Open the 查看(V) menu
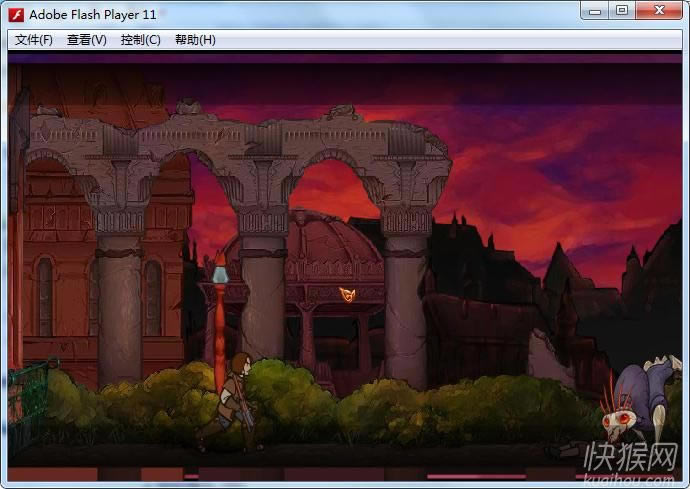This screenshot has height=489, width=690. (x=86, y=40)
